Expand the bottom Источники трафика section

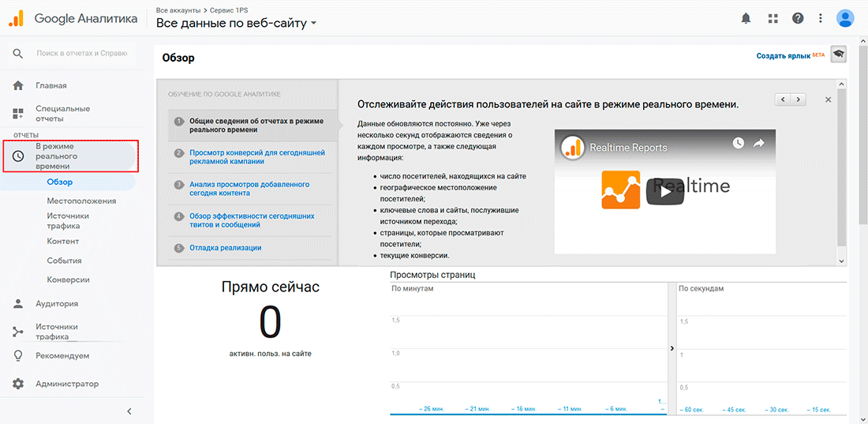tap(57, 332)
